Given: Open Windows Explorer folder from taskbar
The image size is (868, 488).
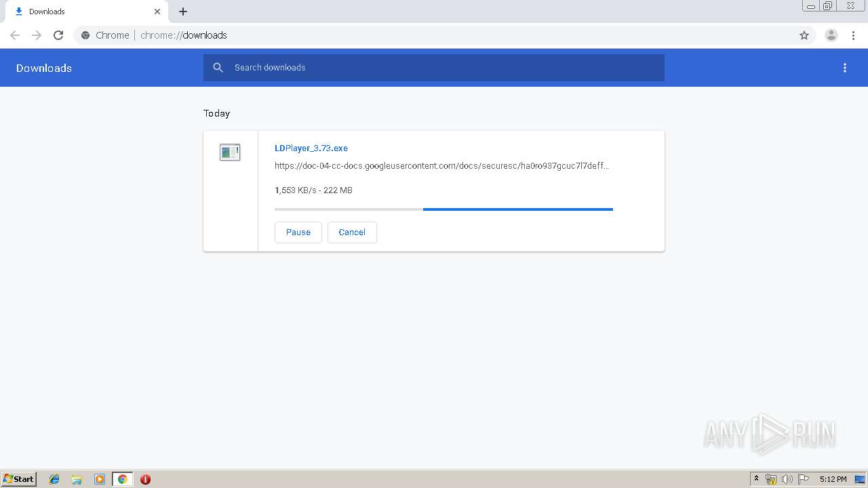Looking at the screenshot, I should click(x=77, y=479).
